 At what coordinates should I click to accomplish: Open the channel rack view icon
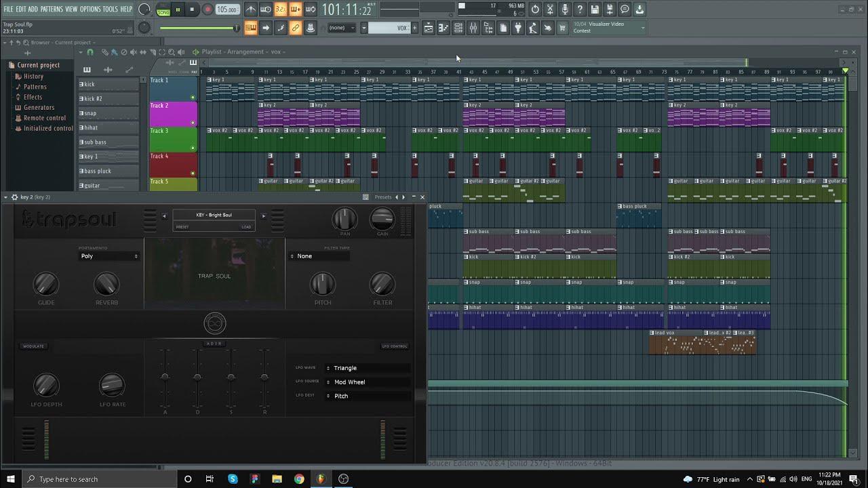[x=458, y=28]
